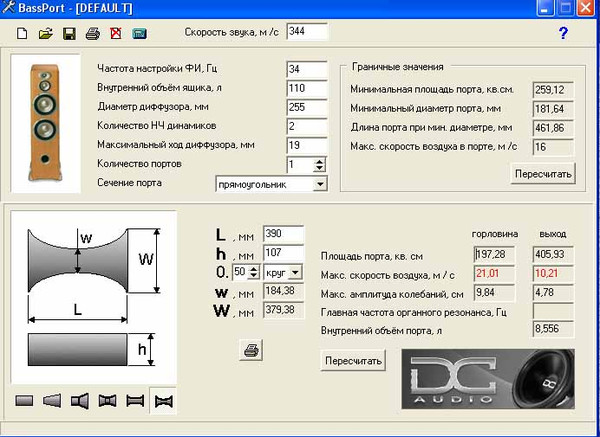The image size is (600, 437).
Task: Click the speed of sound field 344
Action: pos(307,31)
